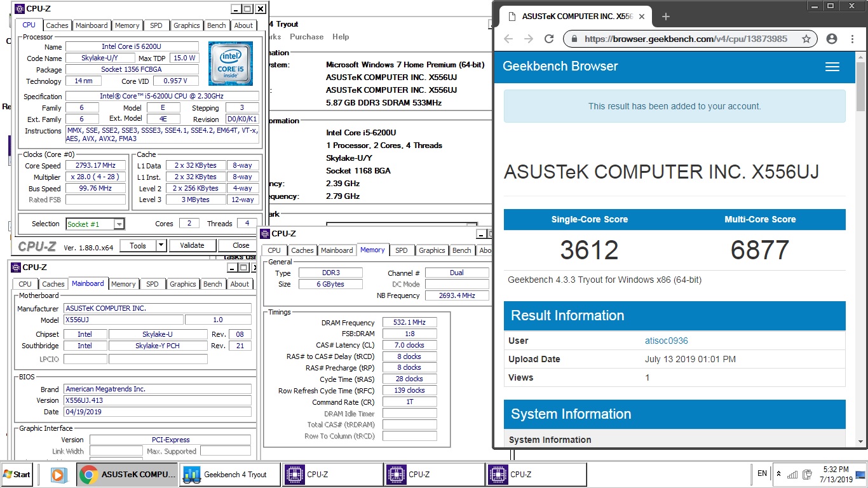
Task: Click the Geekbench Browser title link
Action: (560, 66)
